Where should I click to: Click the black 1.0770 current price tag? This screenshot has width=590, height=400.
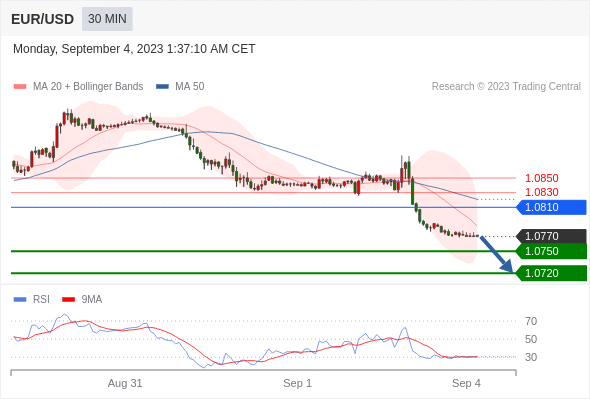(x=551, y=236)
